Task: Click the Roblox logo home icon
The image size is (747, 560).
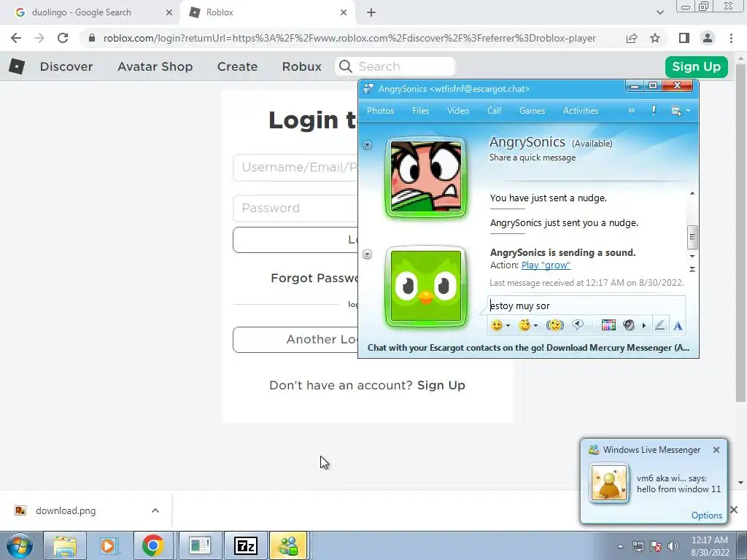Action: pos(17,66)
